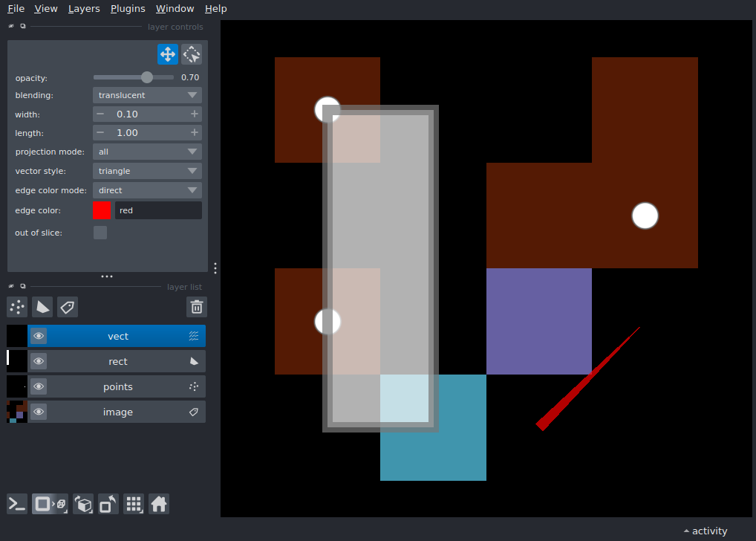Open the blending dropdown
Viewport: 756px width, 541px height.
click(146, 95)
